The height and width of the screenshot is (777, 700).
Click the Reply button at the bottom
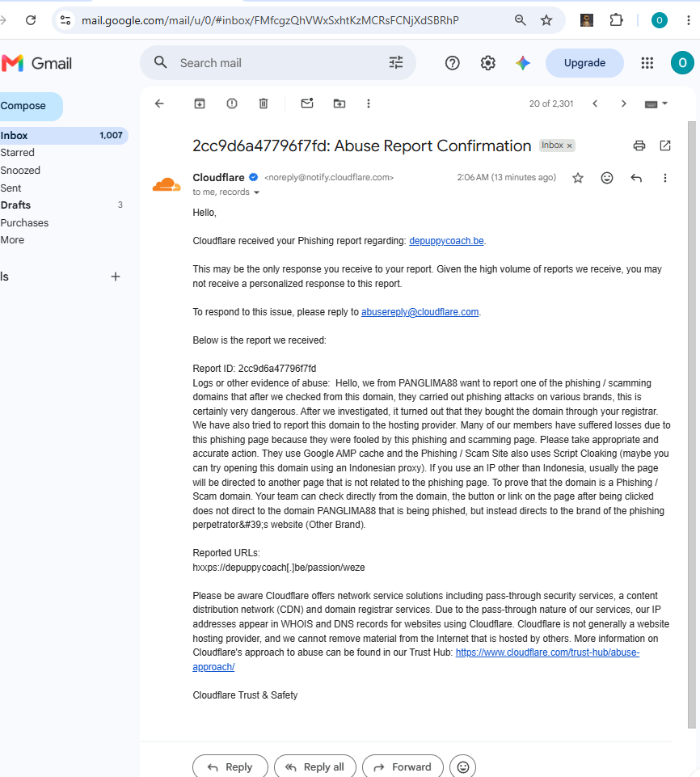[230, 767]
